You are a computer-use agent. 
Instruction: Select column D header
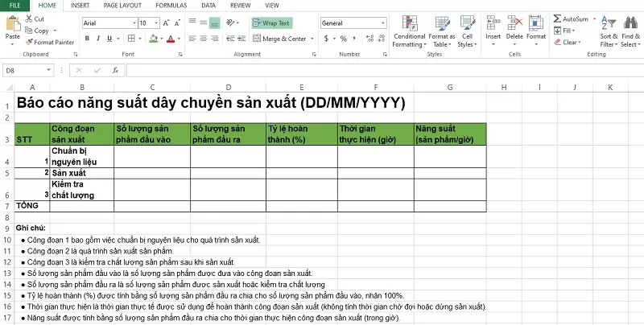[x=229, y=87]
